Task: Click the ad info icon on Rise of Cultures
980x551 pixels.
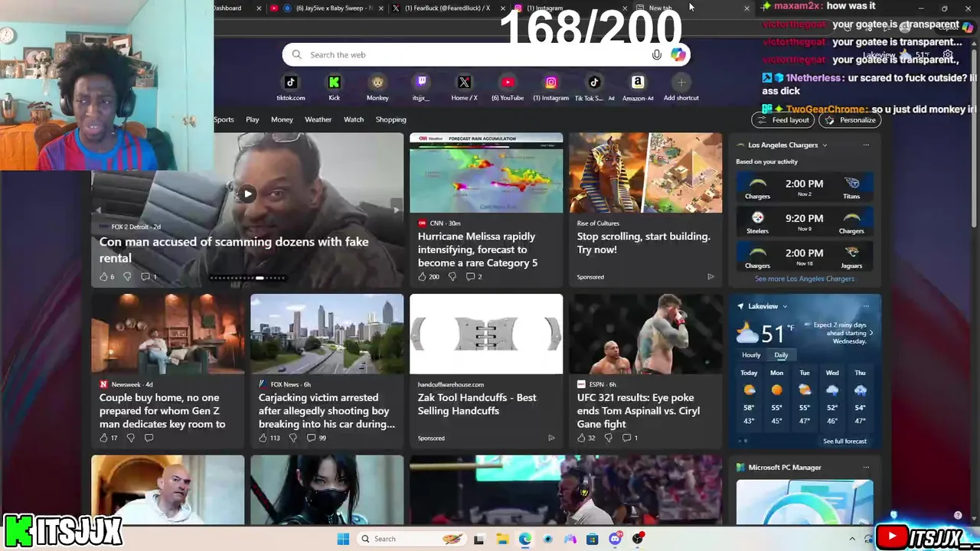Action: [710, 277]
